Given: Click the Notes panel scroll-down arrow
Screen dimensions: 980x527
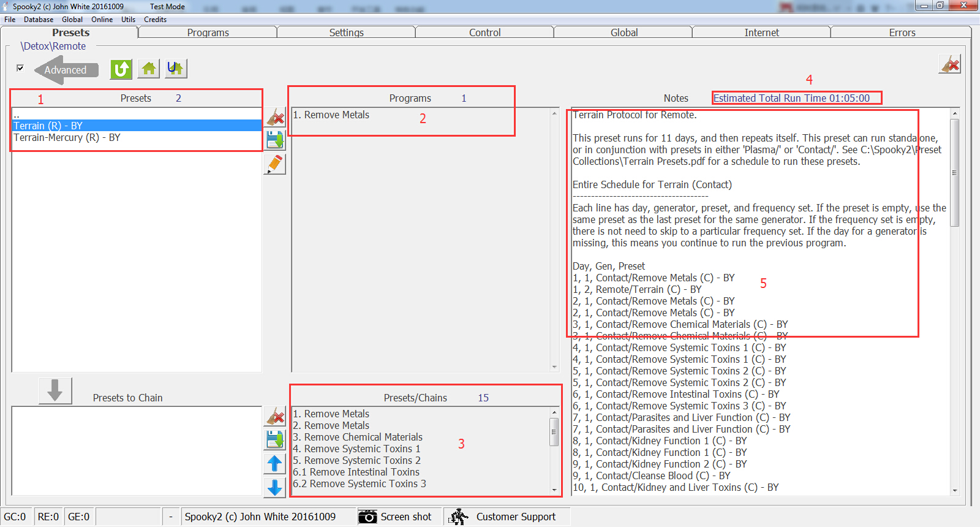Looking at the screenshot, I should click(x=954, y=490).
